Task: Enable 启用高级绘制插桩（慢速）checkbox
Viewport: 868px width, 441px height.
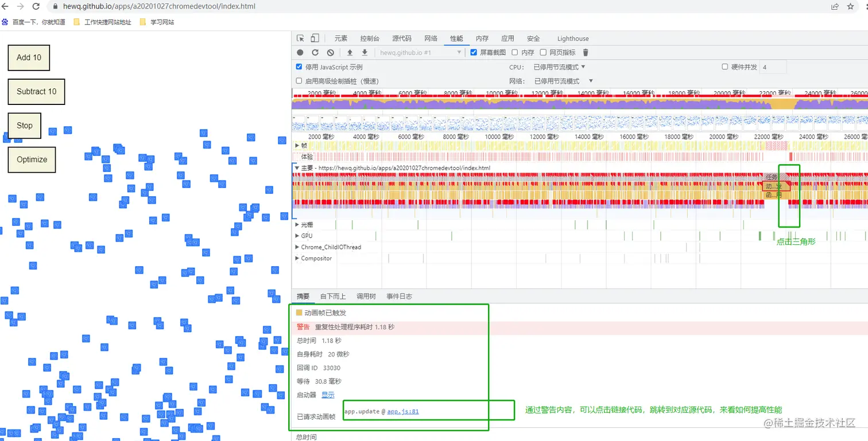Action: tap(299, 81)
